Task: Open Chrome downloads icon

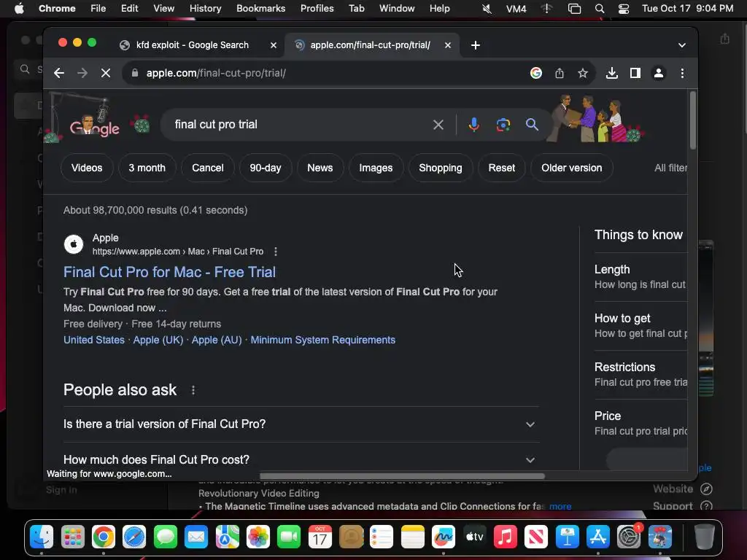Action: pos(612,73)
